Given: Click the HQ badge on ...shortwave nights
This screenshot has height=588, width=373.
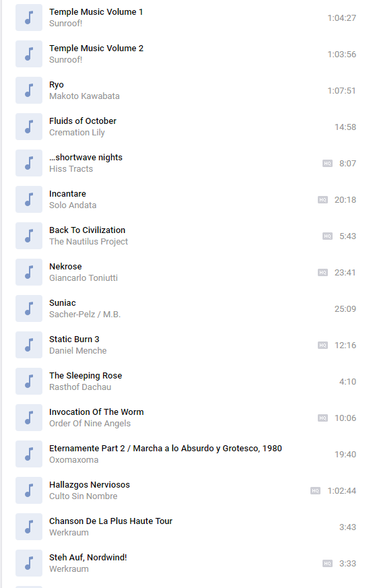Looking at the screenshot, I should [x=327, y=164].
